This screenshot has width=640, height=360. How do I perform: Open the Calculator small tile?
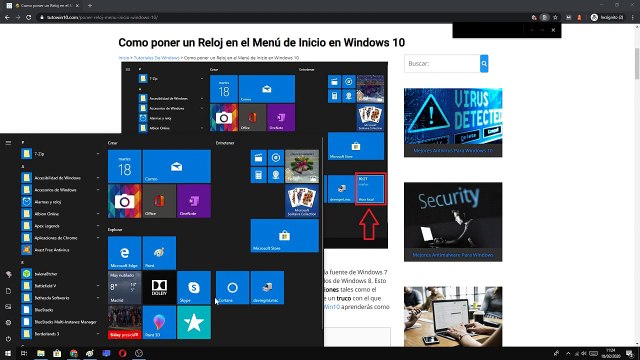tap(258, 175)
